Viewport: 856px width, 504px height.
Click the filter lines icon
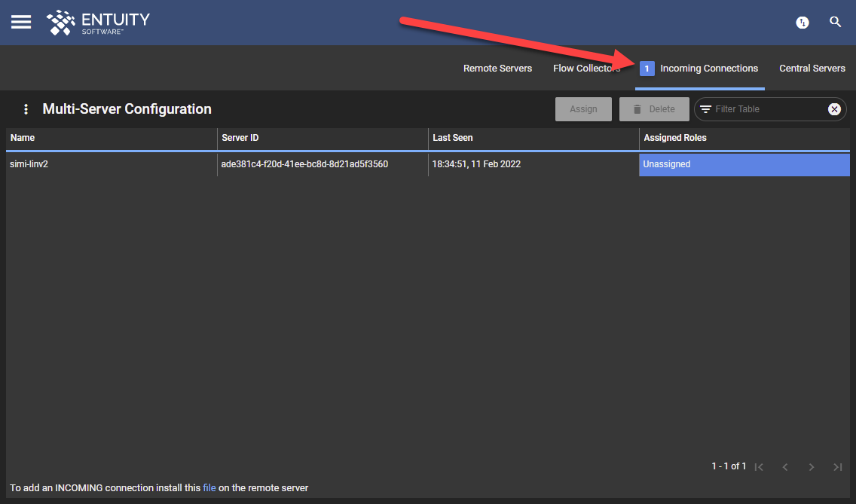point(705,109)
